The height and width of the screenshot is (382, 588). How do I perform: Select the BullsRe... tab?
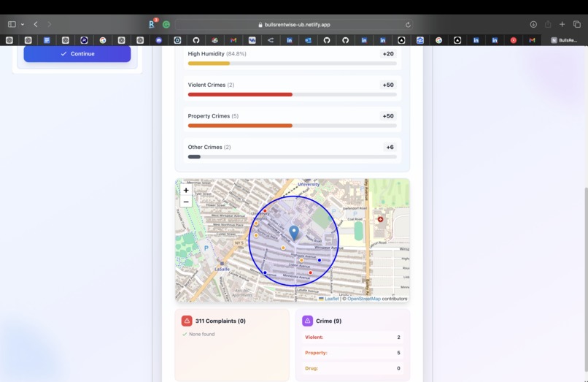tap(565, 40)
